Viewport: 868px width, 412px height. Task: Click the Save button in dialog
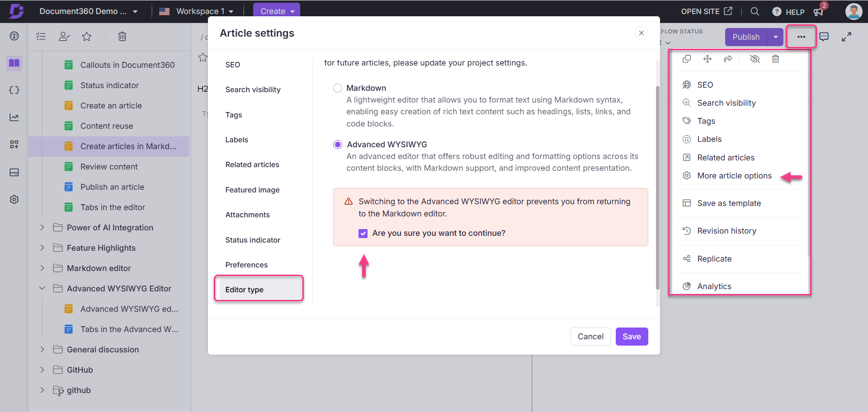click(632, 337)
